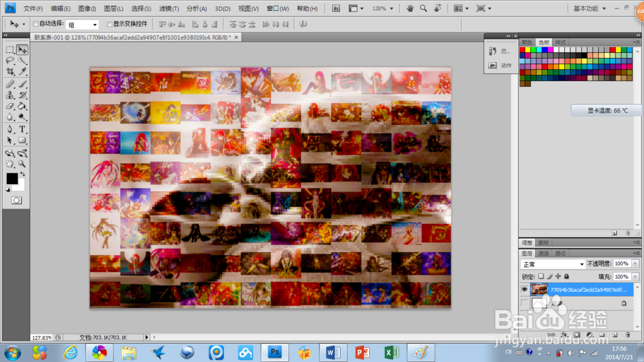Image resolution: width=644 pixels, height=362 pixels.
Task: Click the video card temperature button
Action: coord(607,111)
